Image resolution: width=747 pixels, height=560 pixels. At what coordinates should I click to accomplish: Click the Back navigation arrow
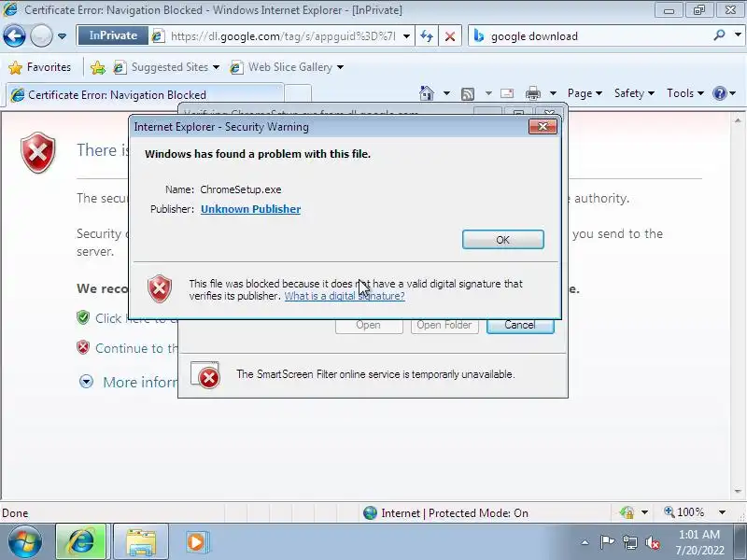tap(14, 35)
